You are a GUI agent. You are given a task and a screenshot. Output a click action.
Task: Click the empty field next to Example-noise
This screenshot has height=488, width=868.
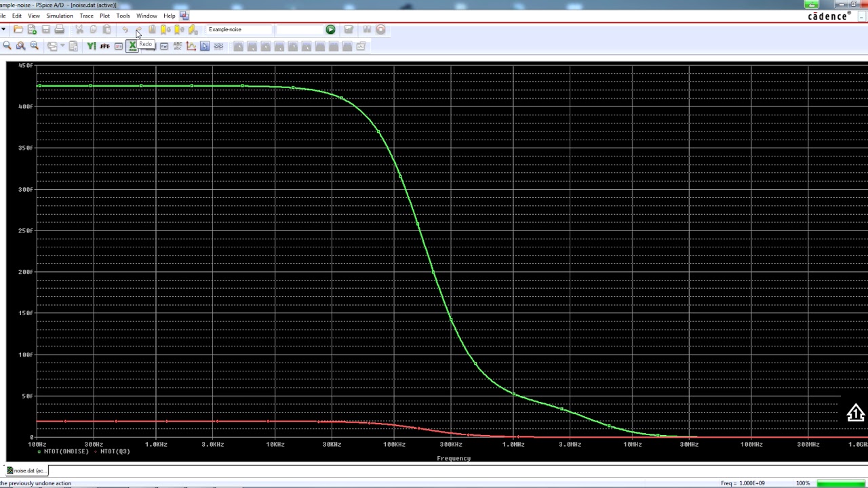point(299,29)
